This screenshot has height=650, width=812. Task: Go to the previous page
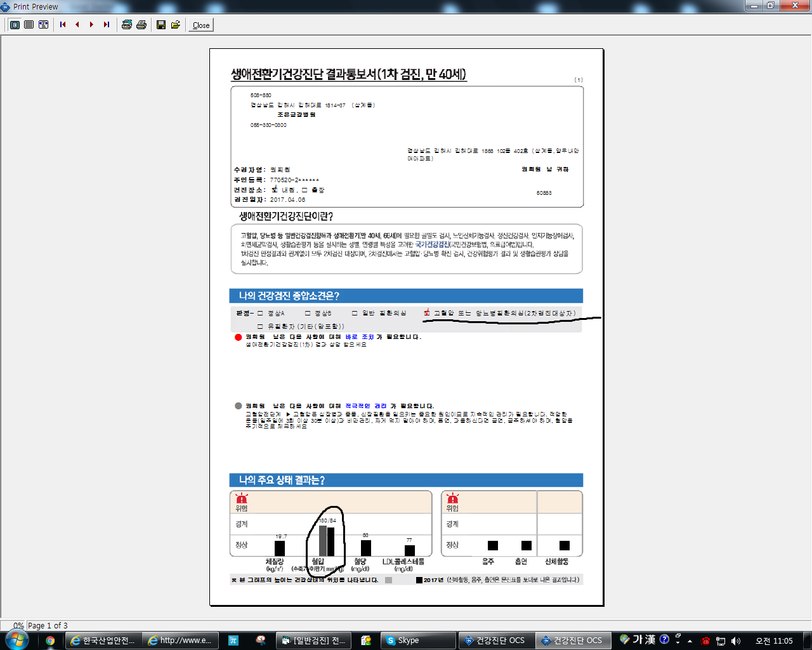coord(77,25)
